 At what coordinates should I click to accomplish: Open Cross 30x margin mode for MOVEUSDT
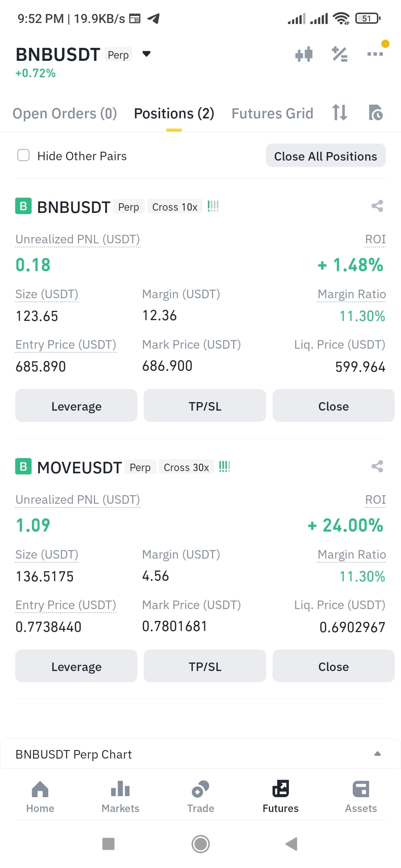click(x=186, y=467)
